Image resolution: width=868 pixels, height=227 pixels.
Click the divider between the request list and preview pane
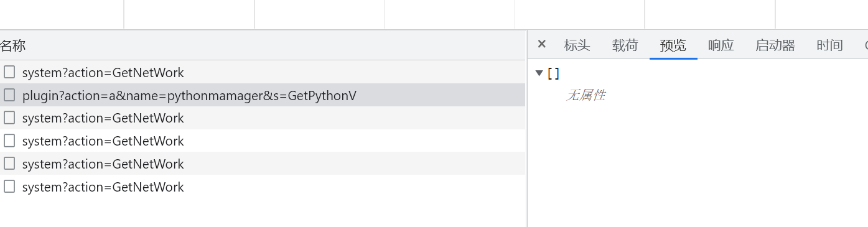[x=526, y=128]
